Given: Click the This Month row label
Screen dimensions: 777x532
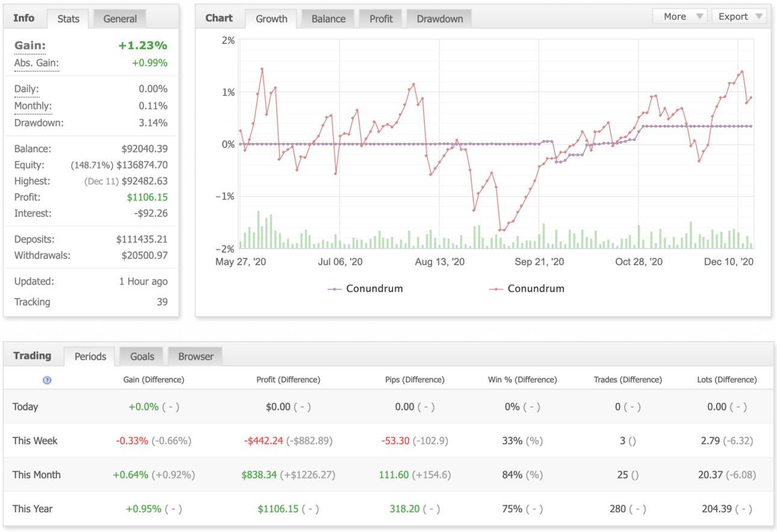Looking at the screenshot, I should 37,475.
